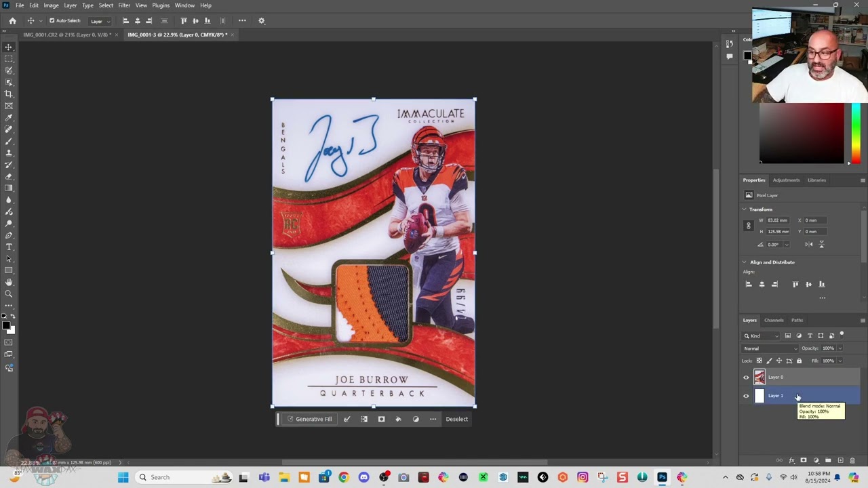Switch to the Channels tab

[x=774, y=320]
